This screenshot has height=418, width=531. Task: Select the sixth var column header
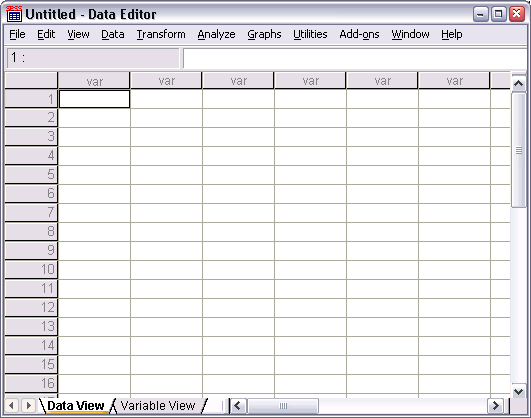coord(454,81)
